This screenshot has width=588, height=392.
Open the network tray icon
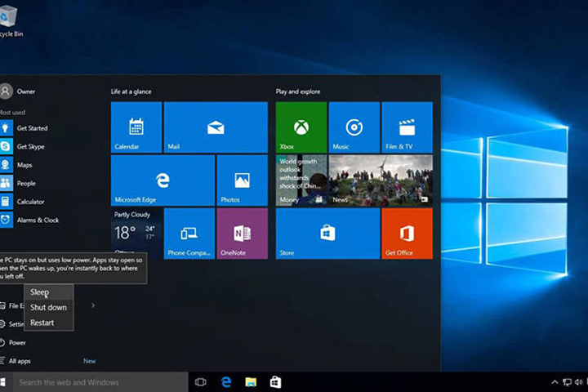click(567, 382)
